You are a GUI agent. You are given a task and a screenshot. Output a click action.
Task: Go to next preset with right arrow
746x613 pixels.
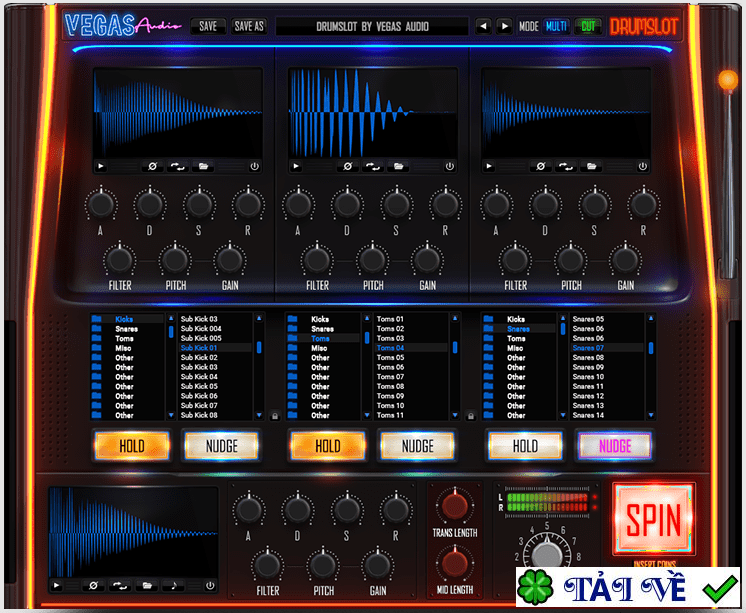[x=504, y=26]
